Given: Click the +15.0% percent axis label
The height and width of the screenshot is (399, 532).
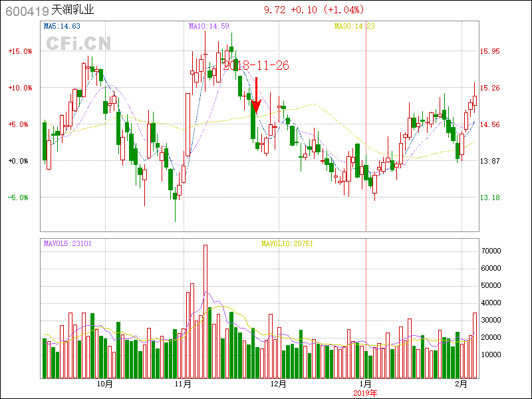Looking at the screenshot, I should click(20, 51).
